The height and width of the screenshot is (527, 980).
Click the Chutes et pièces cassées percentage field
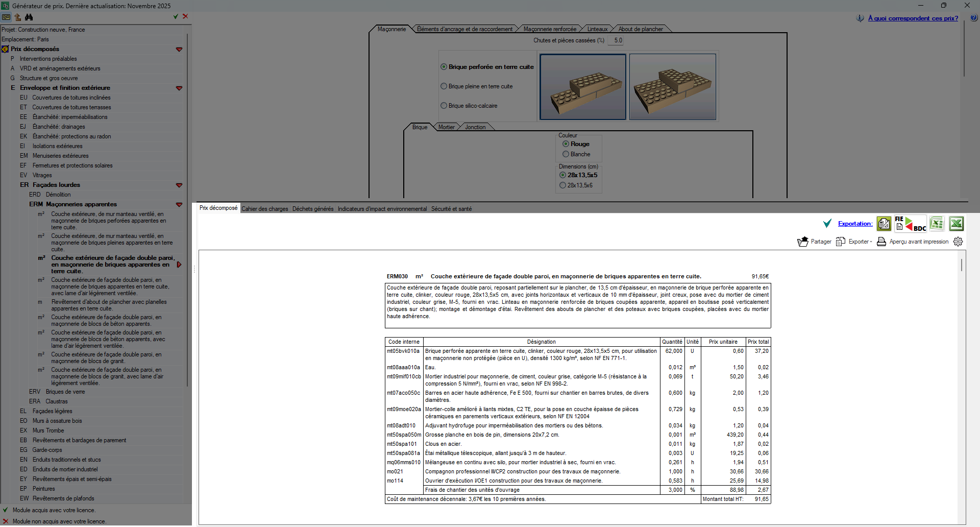coord(616,40)
